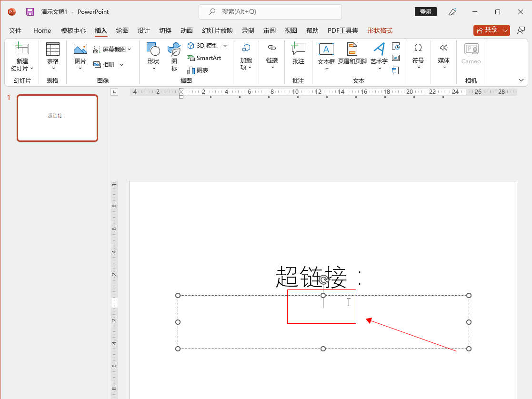This screenshot has height=399, width=532.
Task: Open the Shape Format (形状格式) tab
Action: 380,30
